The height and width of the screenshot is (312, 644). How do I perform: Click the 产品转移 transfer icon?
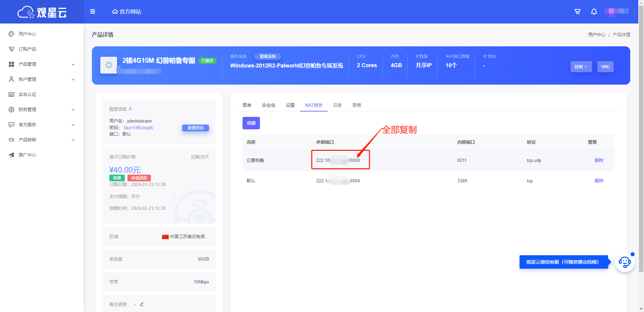click(11, 140)
